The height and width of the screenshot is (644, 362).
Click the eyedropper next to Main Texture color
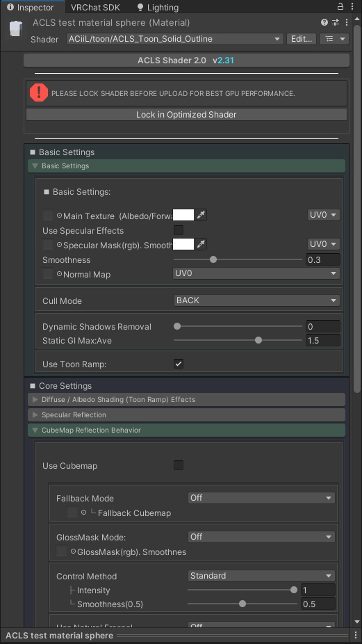click(x=201, y=215)
